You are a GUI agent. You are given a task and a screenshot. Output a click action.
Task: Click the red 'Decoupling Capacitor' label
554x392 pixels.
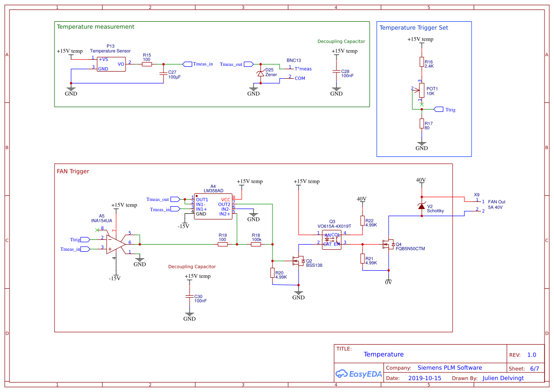click(192, 266)
